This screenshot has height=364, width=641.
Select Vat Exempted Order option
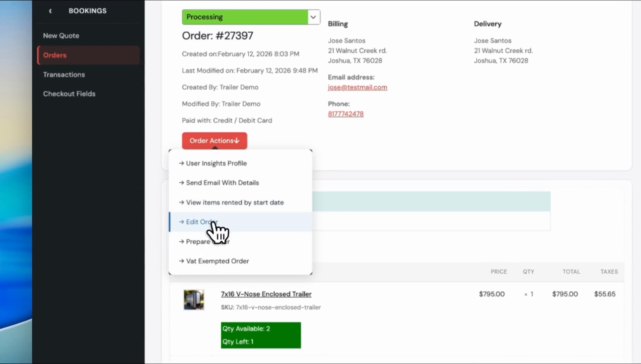pyautogui.click(x=217, y=261)
